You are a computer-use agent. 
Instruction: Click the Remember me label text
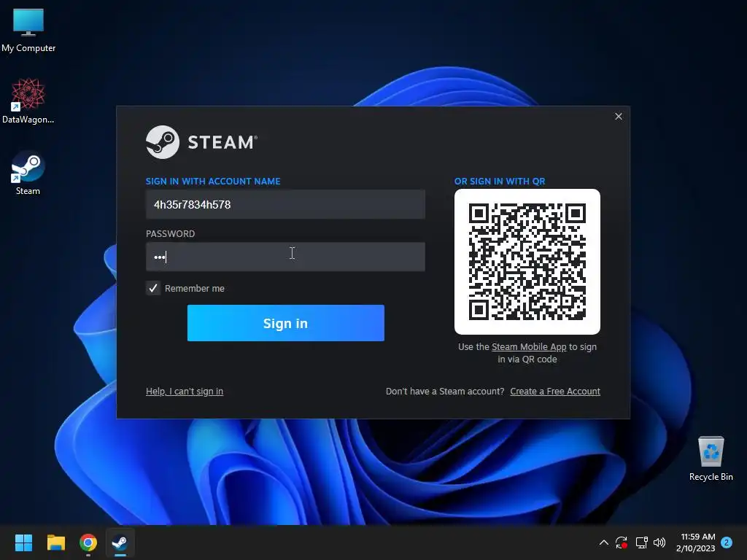[194, 288]
